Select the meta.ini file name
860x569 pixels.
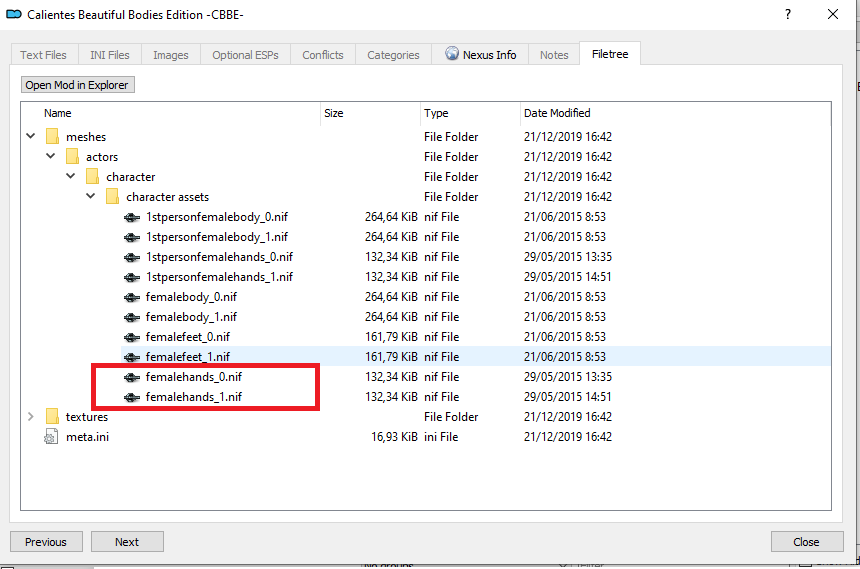click(x=88, y=437)
